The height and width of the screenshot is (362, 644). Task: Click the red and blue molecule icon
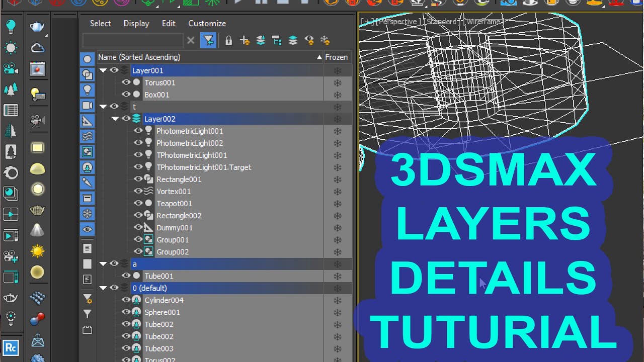(37, 319)
